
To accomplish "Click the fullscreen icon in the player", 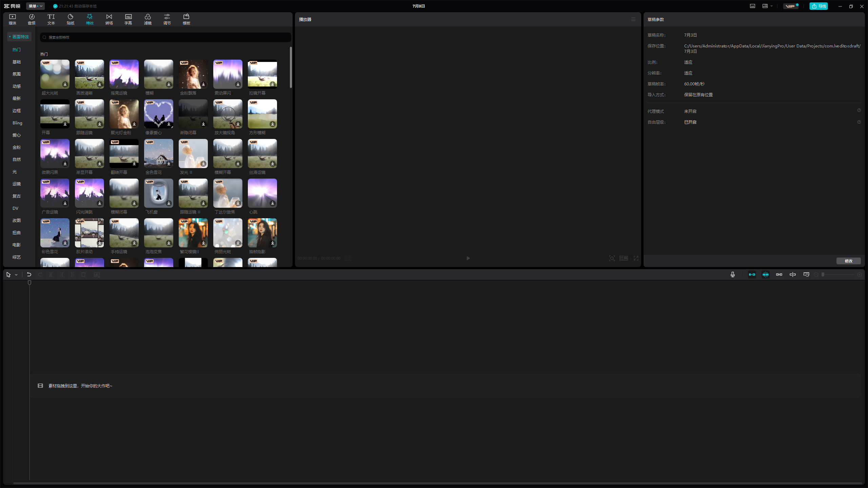I will point(636,258).
